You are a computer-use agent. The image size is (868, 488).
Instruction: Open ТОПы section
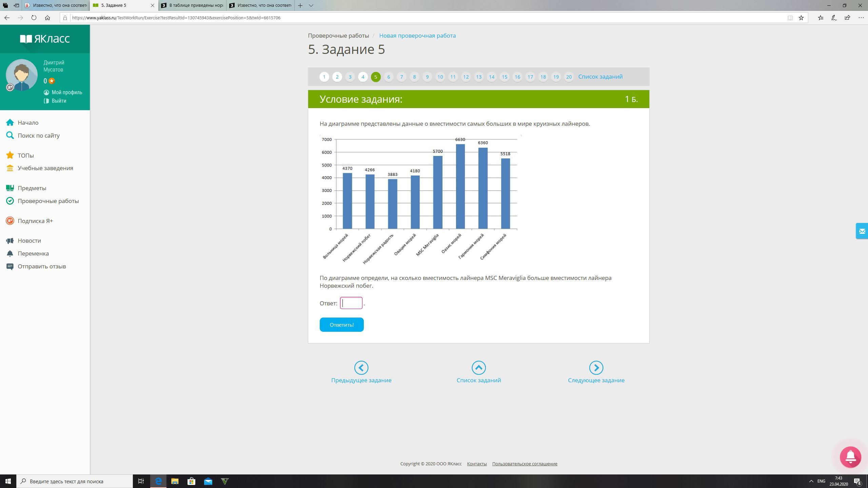[26, 156]
